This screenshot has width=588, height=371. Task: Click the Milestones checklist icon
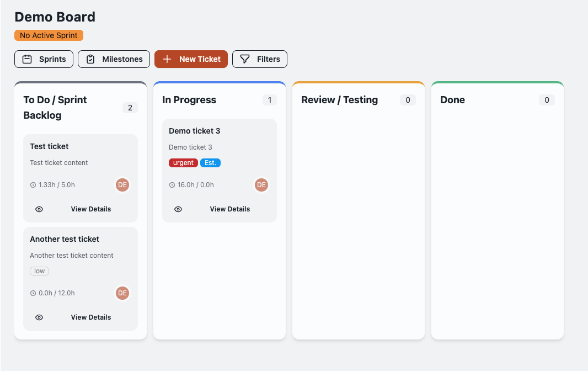coord(90,59)
